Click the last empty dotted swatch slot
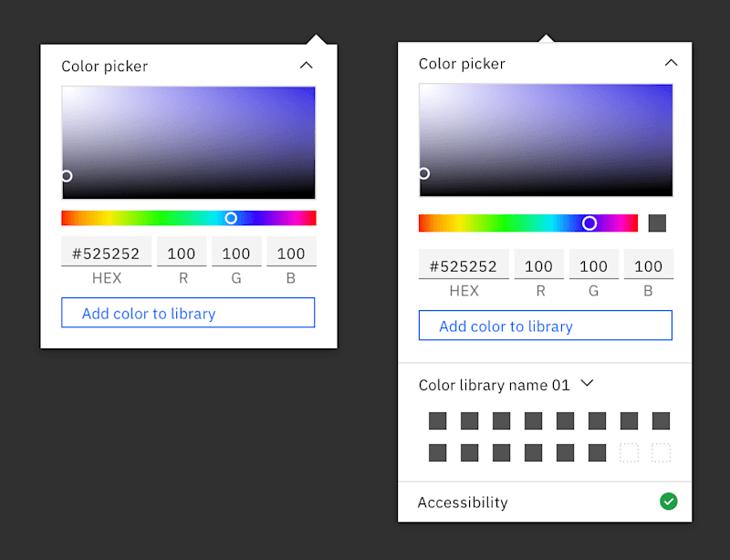The height and width of the screenshot is (560, 730). tap(661, 452)
